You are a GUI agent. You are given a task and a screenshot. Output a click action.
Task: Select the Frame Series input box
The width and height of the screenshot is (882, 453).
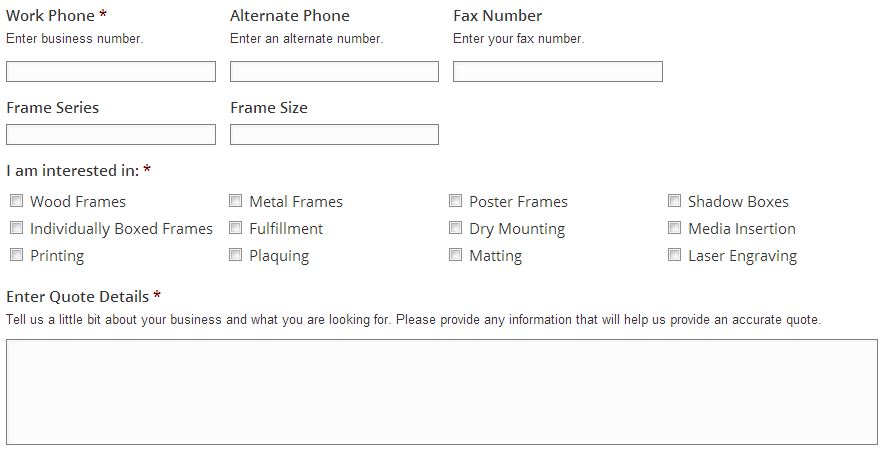pyautogui.click(x=111, y=134)
